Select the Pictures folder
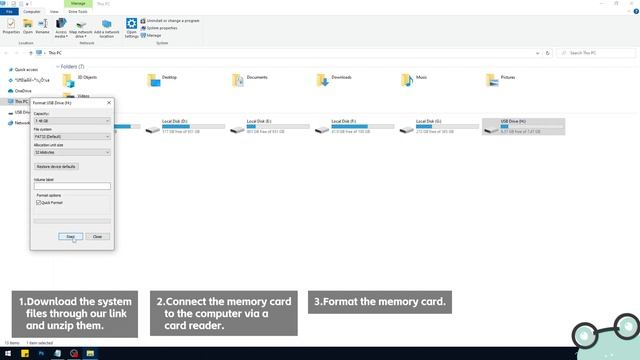Screen dimensions: 640x360 tap(501, 80)
